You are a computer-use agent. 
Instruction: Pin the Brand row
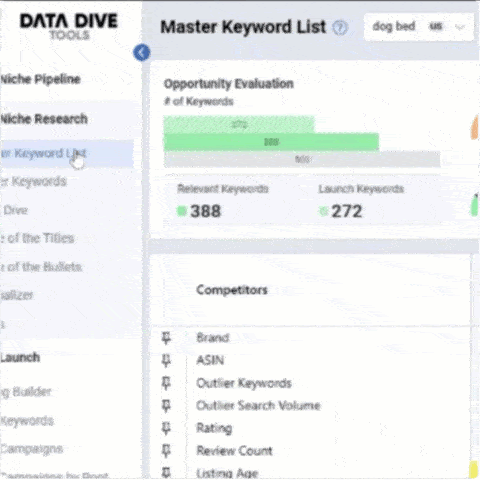point(166,338)
